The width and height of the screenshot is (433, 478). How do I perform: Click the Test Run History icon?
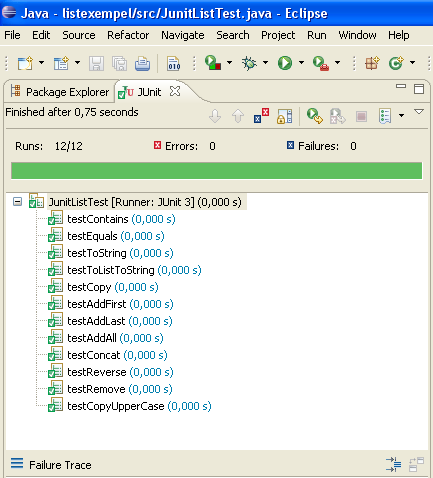[385, 116]
